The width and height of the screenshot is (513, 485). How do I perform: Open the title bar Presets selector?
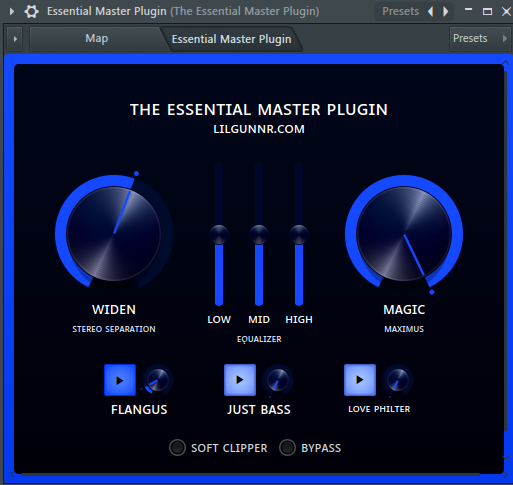400,11
